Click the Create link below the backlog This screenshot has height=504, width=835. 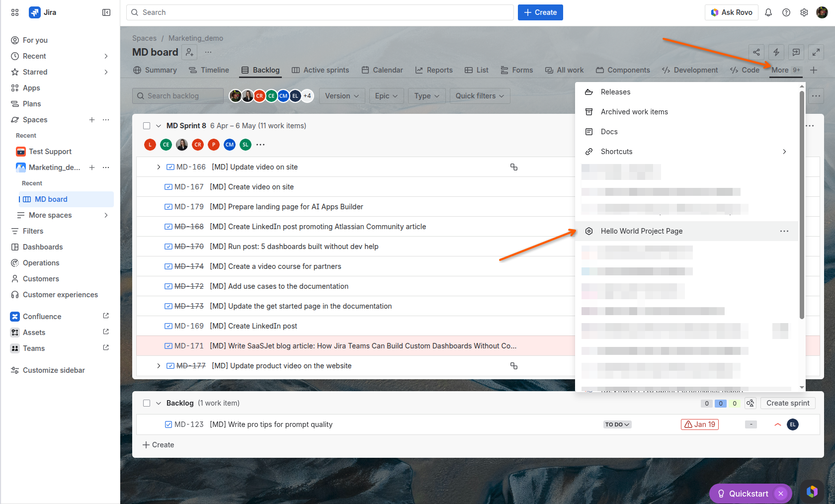pyautogui.click(x=159, y=445)
